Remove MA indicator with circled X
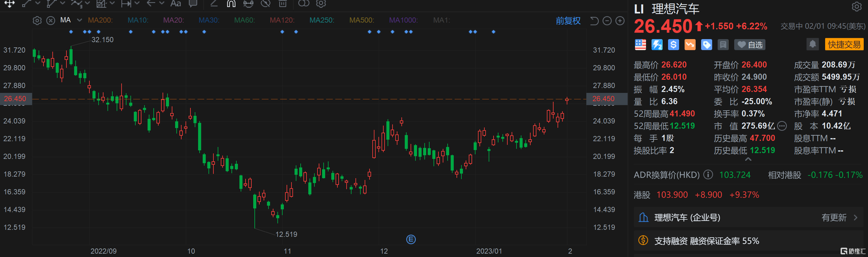Viewport: 868px width, 257px height. [x=51, y=20]
